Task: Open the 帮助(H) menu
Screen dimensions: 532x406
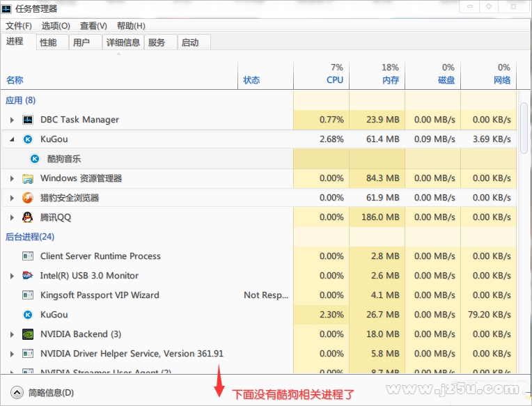Action: click(x=131, y=26)
